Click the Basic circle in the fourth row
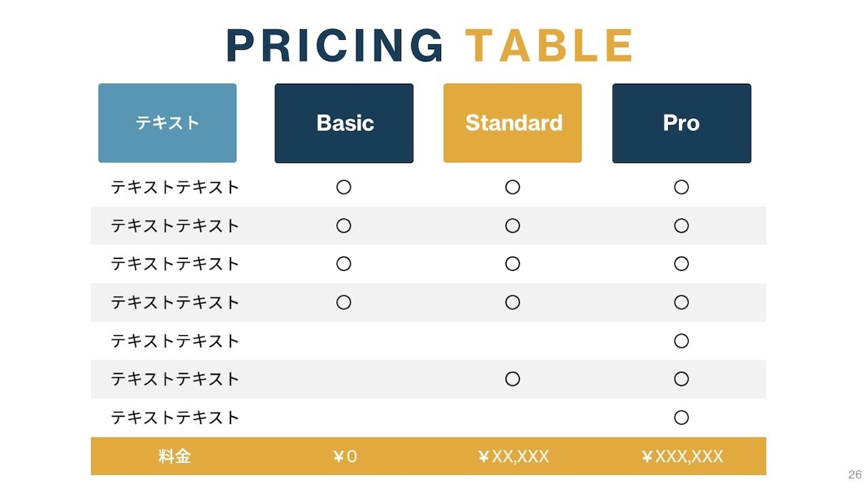The width and height of the screenshot is (868, 488). [x=344, y=302]
